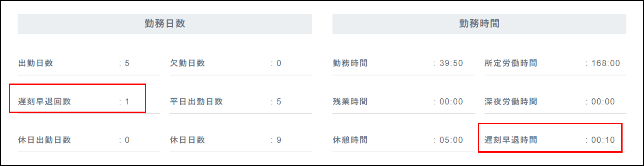Viewport: 644px width, 166px height.
Task: Select the 168:00 scheduled hours value
Action: pyautogui.click(x=605, y=63)
